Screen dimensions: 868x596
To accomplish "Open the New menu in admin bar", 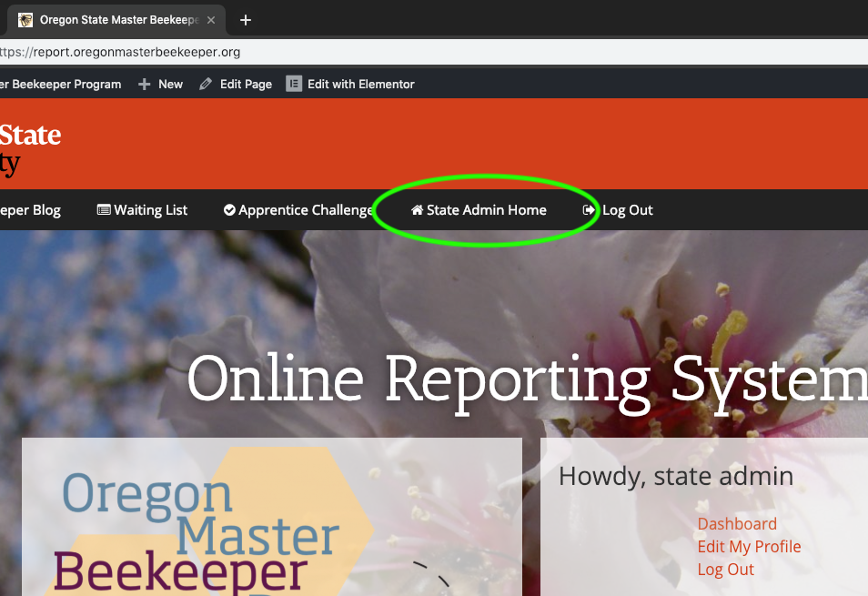I will click(x=160, y=84).
